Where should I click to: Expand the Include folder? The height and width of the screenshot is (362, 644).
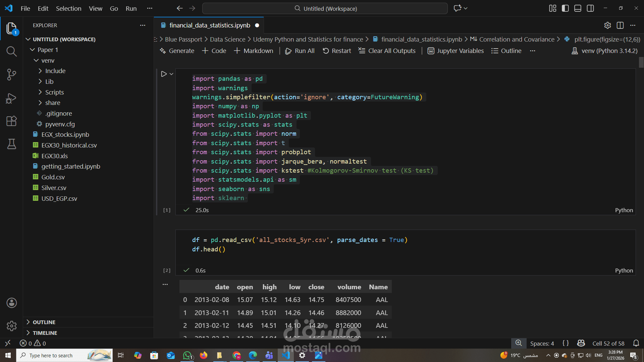(55, 71)
